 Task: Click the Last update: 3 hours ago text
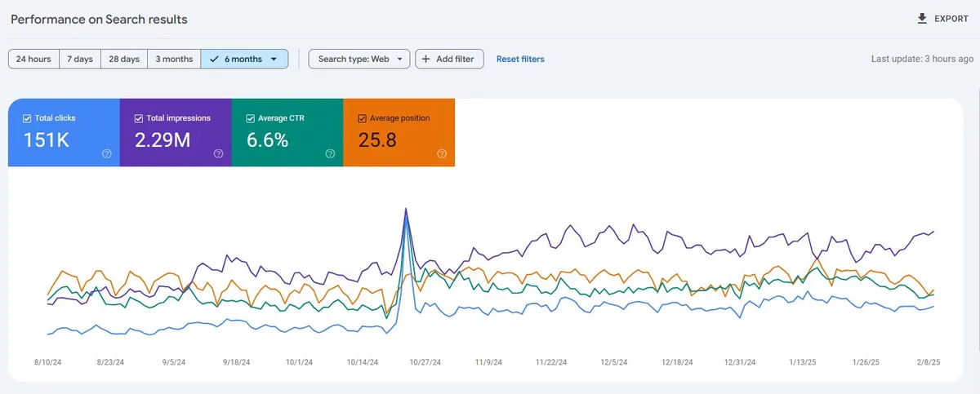click(922, 59)
